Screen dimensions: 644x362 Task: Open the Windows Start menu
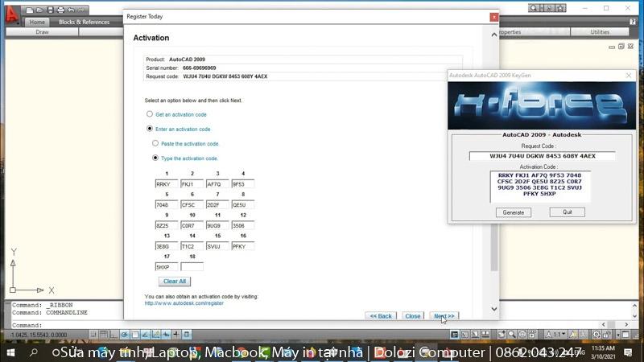point(11,352)
